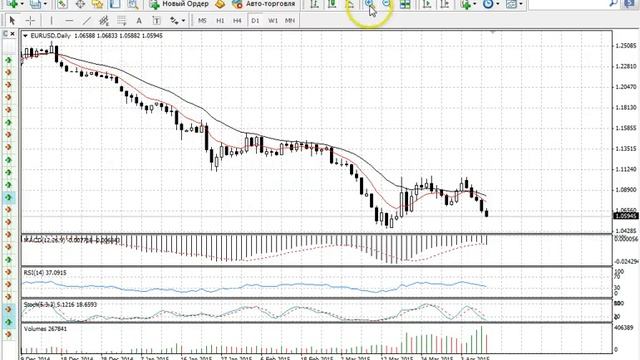The height and width of the screenshot is (360, 640).
Task: Select the text A tool
Action: click(139, 20)
